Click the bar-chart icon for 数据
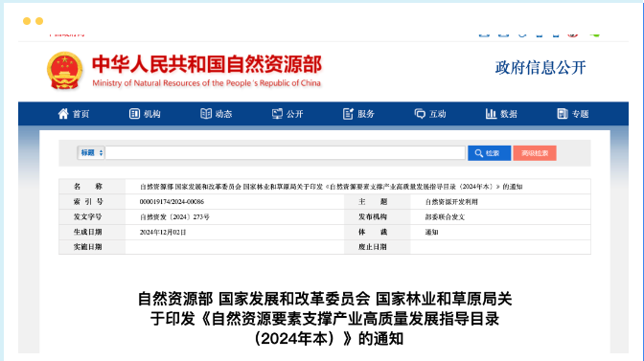The height and width of the screenshot is (361, 644). 491,114
